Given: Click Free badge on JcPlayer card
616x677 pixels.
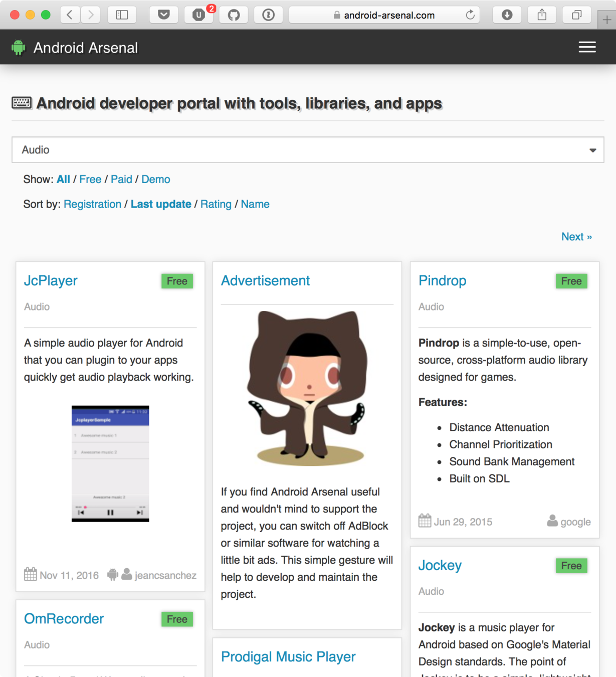Looking at the screenshot, I should tap(177, 281).
